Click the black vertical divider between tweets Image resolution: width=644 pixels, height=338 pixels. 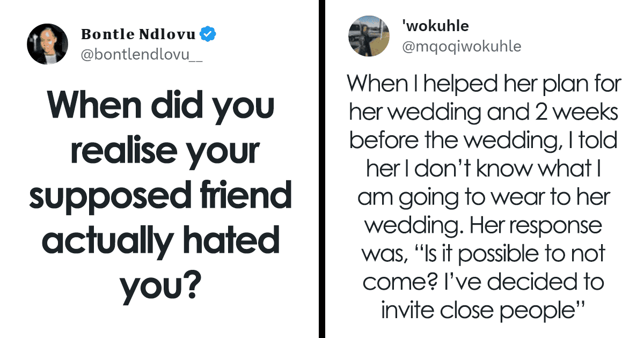point(322,169)
